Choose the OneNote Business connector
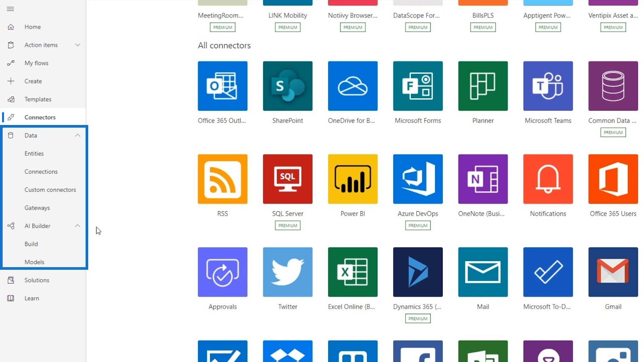The height and width of the screenshot is (362, 644). (x=483, y=179)
